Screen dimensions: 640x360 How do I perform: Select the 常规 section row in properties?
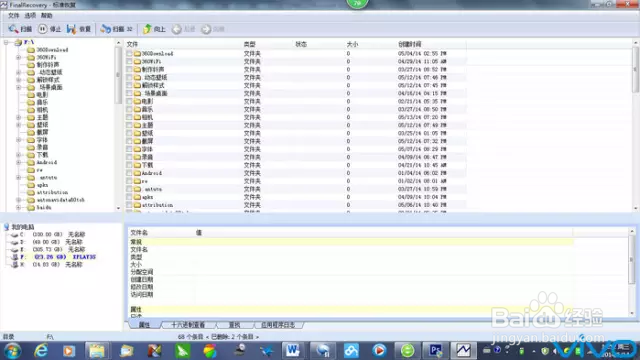pyautogui.click(x=351, y=242)
